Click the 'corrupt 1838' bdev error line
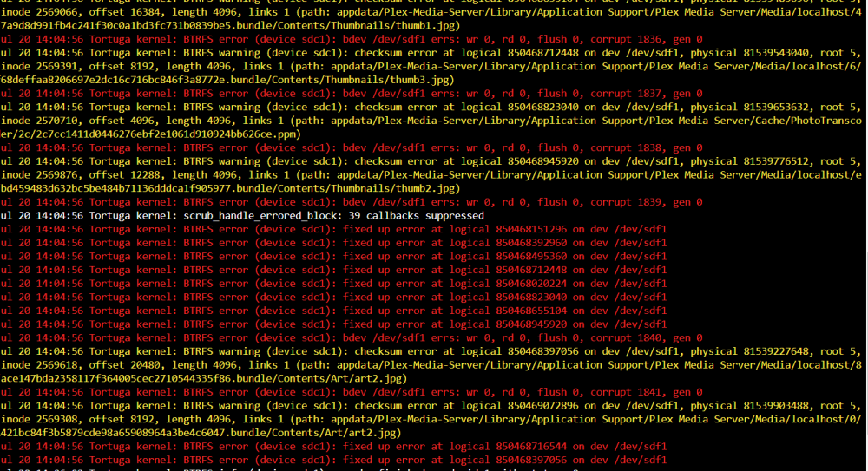The image size is (868, 471). click(x=352, y=147)
